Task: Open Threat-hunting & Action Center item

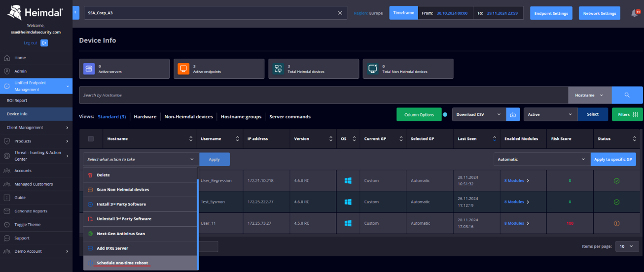Action: point(36,156)
